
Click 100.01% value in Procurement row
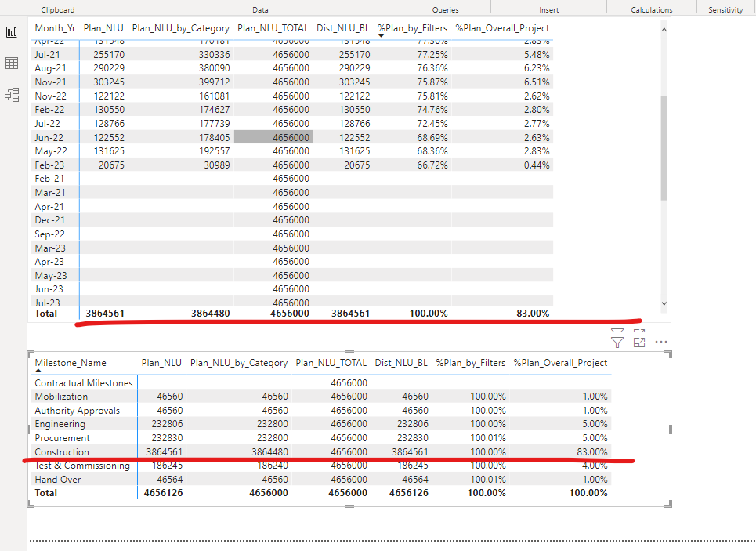(x=488, y=438)
